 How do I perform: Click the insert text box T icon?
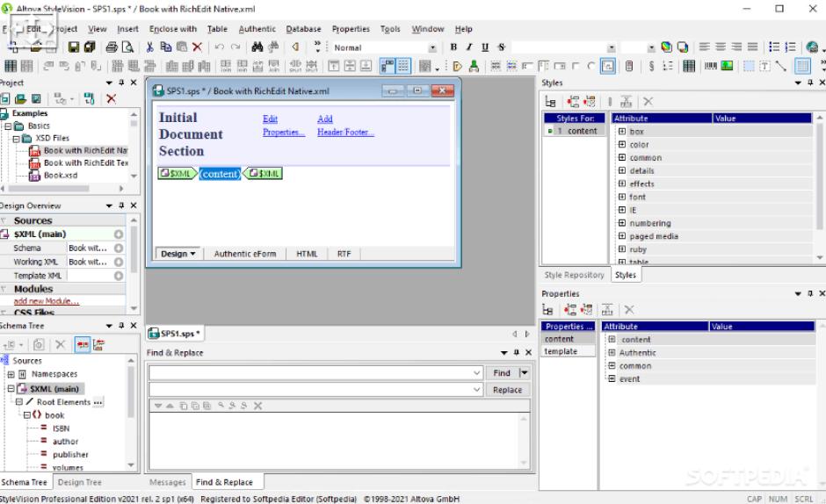point(764,66)
